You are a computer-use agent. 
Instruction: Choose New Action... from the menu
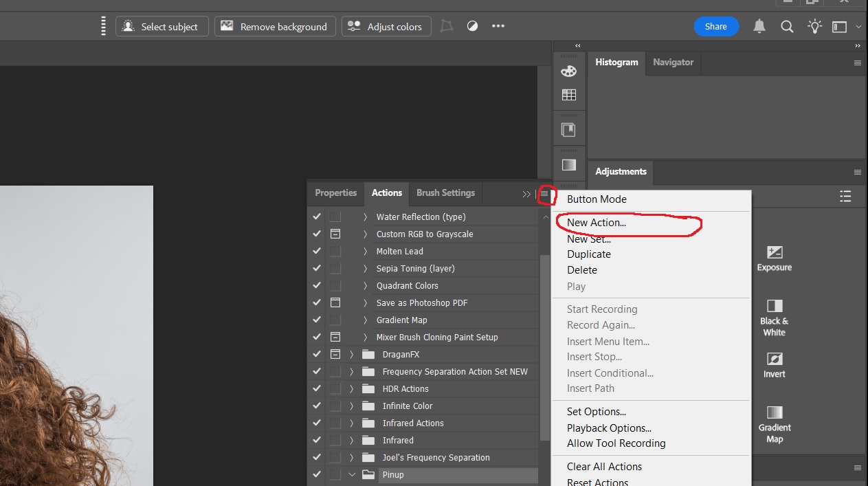pyautogui.click(x=596, y=223)
